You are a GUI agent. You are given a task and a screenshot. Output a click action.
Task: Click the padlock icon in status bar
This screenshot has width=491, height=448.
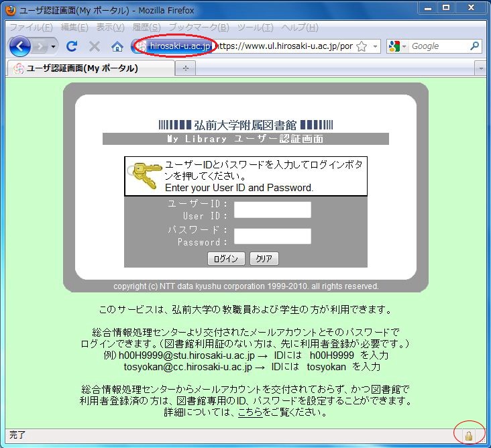[x=469, y=436]
